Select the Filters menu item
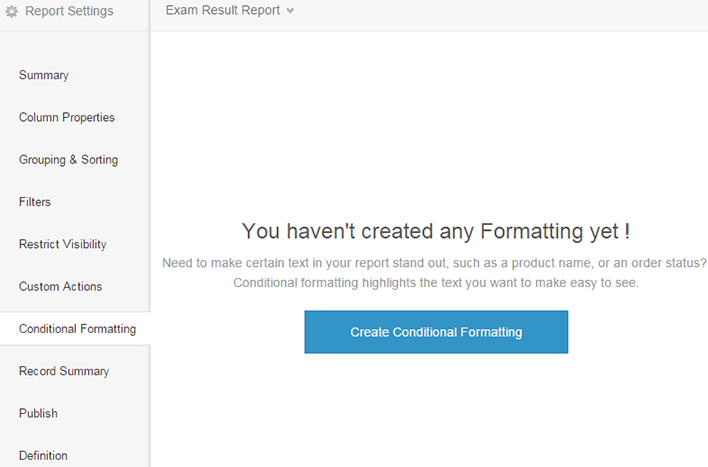 35,202
